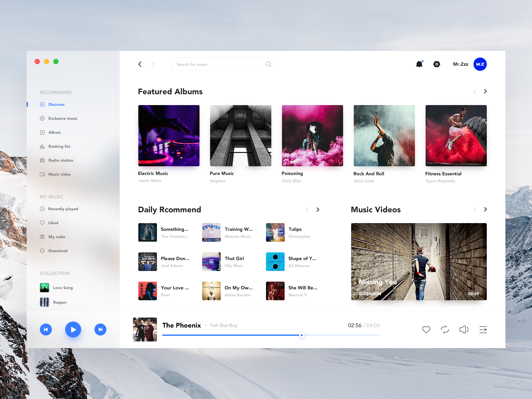The height and width of the screenshot is (399, 532).
Task: Open the Ranking list
Action: (59, 146)
